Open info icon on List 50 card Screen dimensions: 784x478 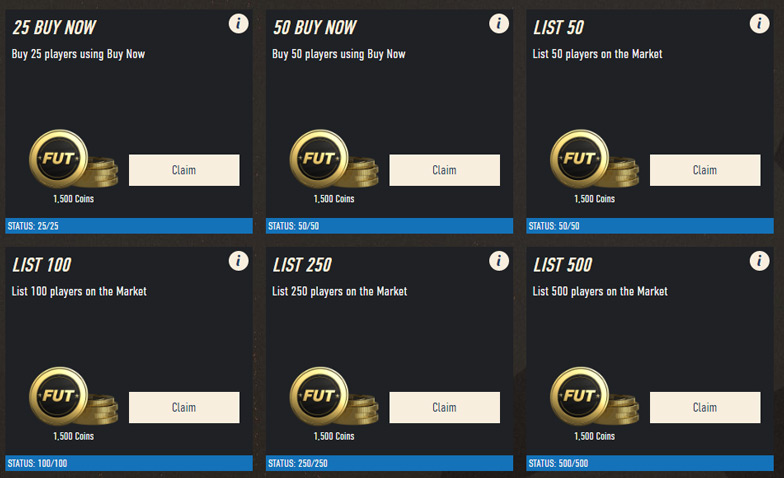click(760, 24)
